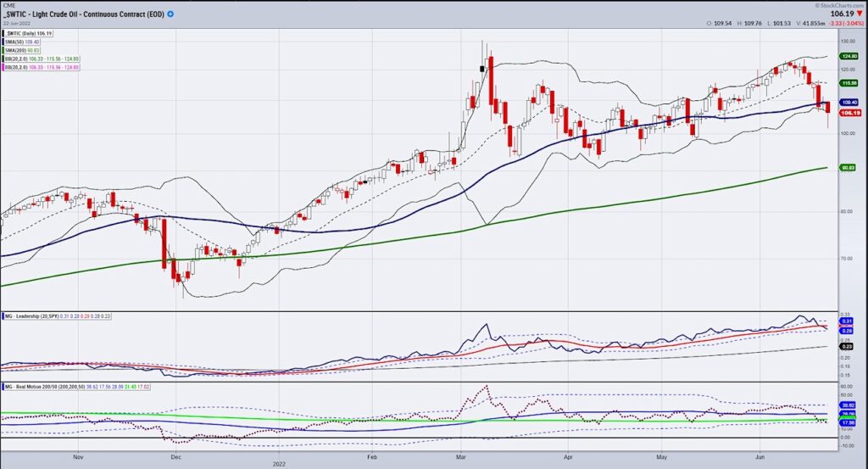Screen dimensions: 868x469
Task: Click the 124.80 upper Bollinger band price tag
Action: pos(849,57)
